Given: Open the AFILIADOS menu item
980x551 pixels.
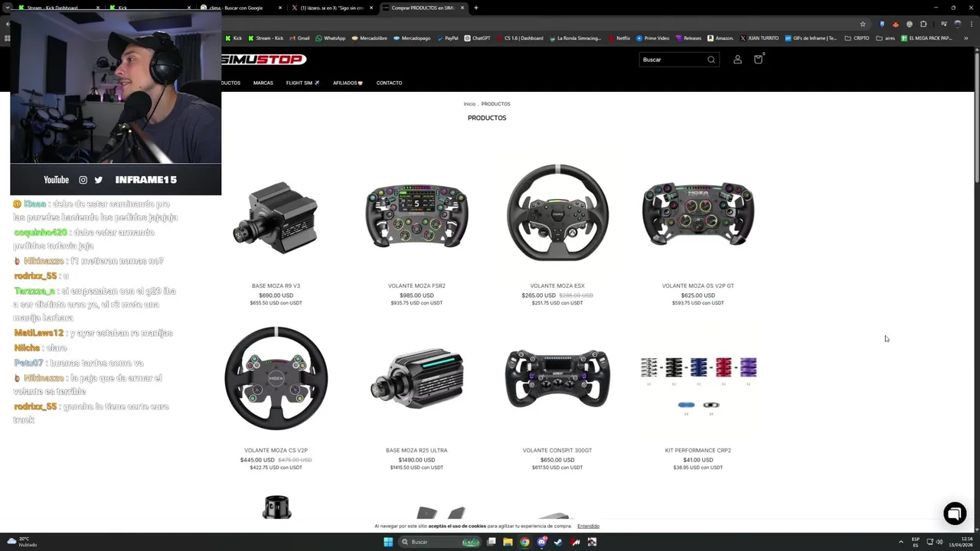Looking at the screenshot, I should 348,83.
